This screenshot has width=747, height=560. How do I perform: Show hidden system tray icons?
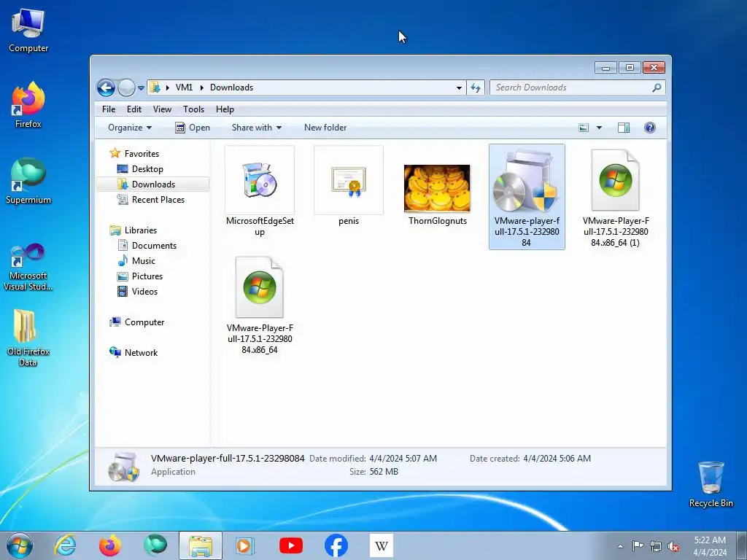click(x=620, y=546)
